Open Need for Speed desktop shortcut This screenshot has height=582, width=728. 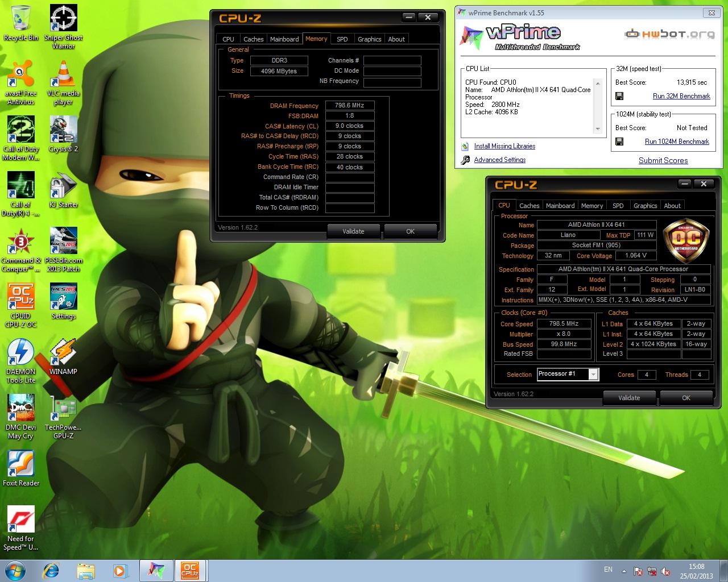(x=21, y=528)
